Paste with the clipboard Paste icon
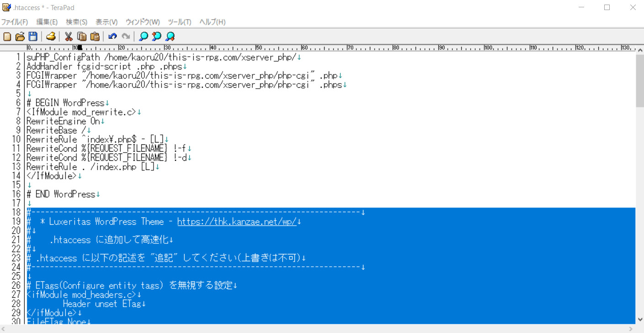The image size is (644, 333). coord(95,37)
